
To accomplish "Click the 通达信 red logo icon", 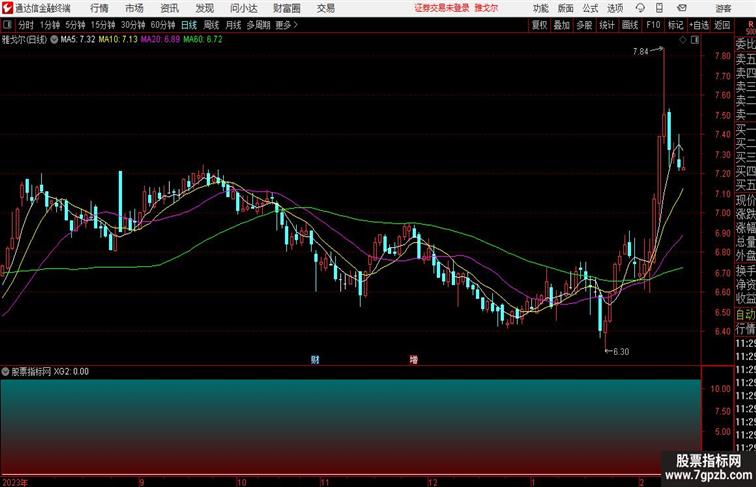I will 7,8.
